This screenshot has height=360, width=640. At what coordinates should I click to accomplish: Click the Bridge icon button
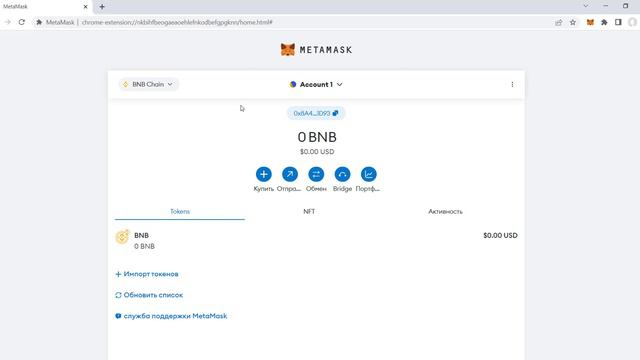(342, 174)
